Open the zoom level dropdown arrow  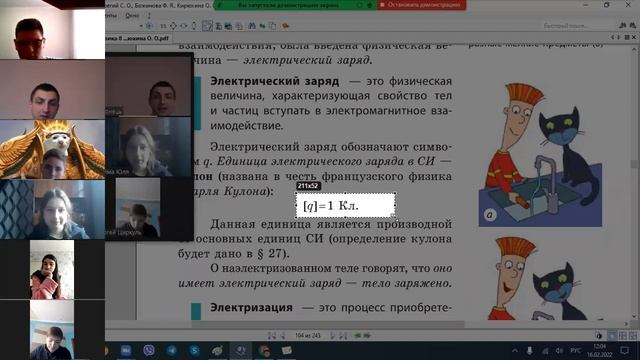pos(141,26)
